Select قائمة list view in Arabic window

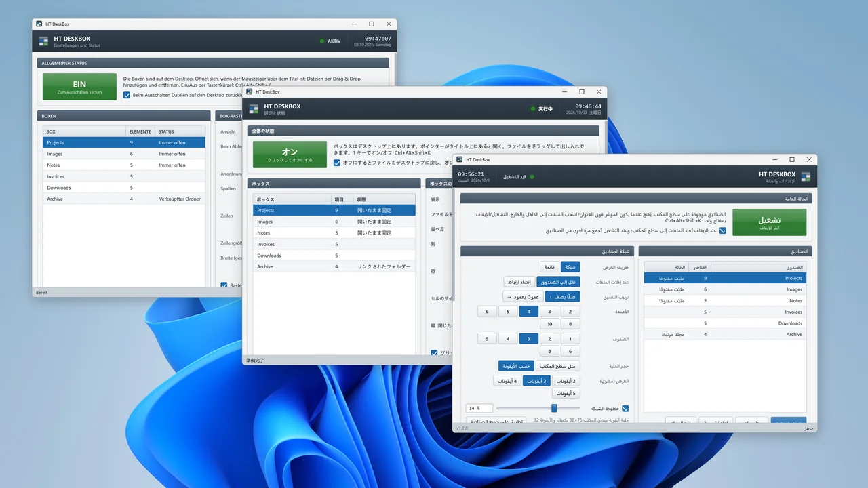point(549,267)
